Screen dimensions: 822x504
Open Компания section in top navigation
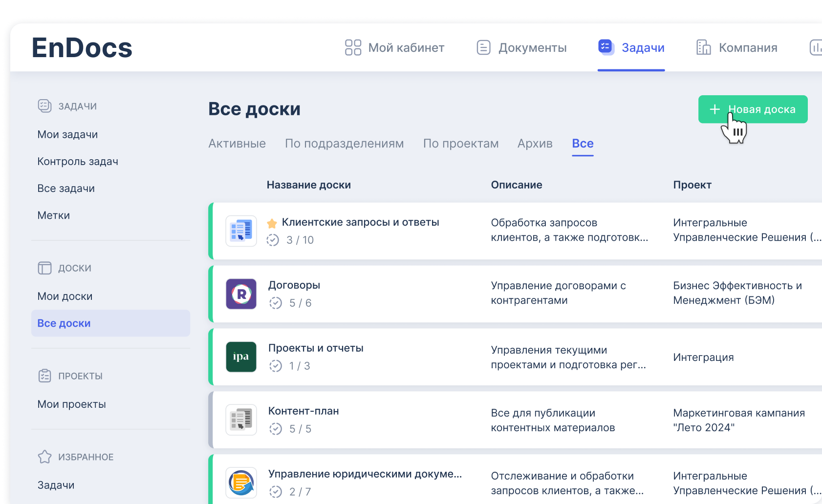(x=736, y=48)
